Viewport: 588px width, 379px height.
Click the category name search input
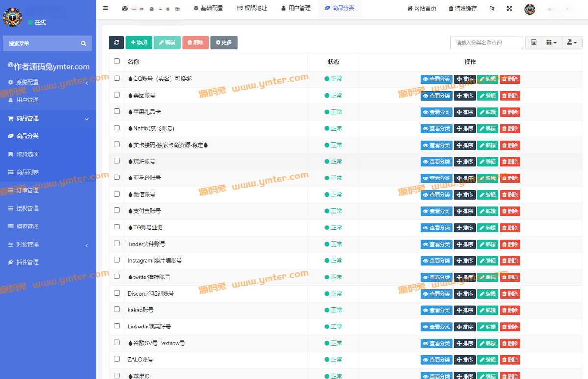click(487, 43)
